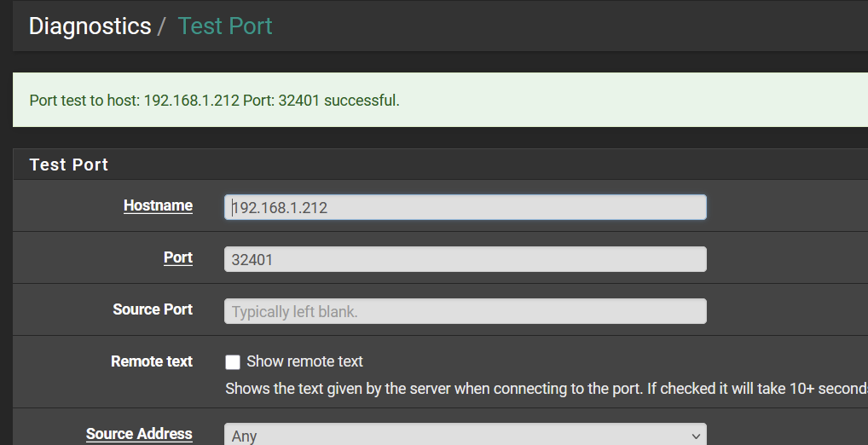This screenshot has height=445, width=868.
Task: Click the Port field showing 32401
Action: tap(465, 259)
